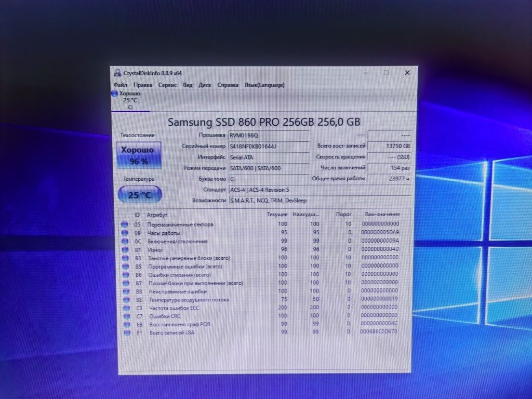Screen dimensions: 532x399
Task: Click the status orb for attribute B3
Action: 126,258
